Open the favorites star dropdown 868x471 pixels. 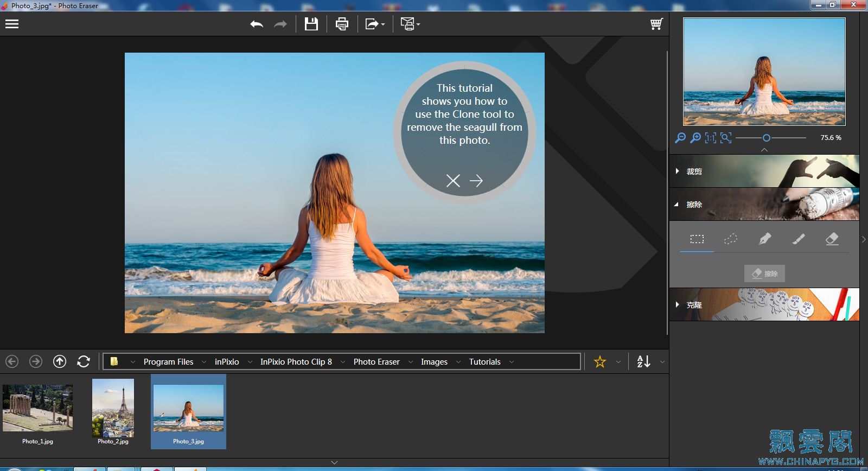[x=618, y=362]
